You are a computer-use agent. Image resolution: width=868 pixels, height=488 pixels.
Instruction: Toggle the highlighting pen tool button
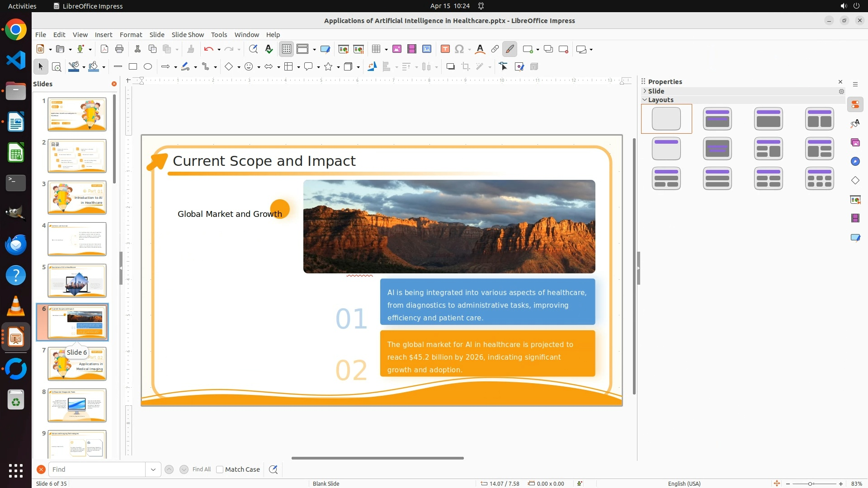point(510,49)
